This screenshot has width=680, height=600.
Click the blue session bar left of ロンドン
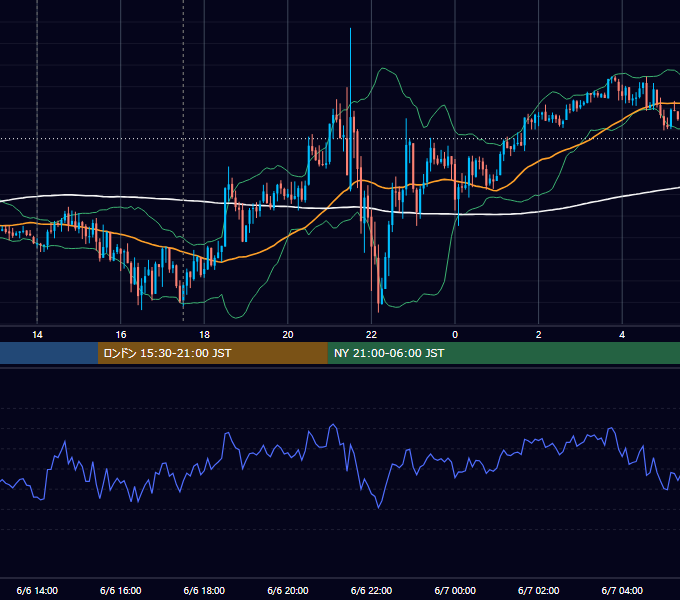click(x=49, y=353)
